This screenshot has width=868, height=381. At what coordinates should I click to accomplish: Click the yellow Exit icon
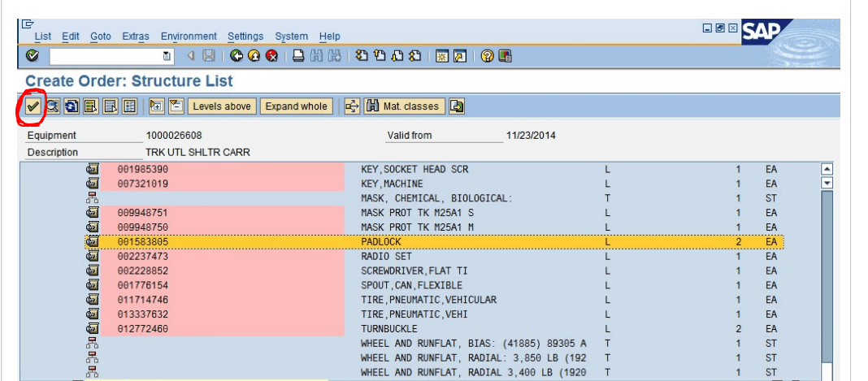254,56
